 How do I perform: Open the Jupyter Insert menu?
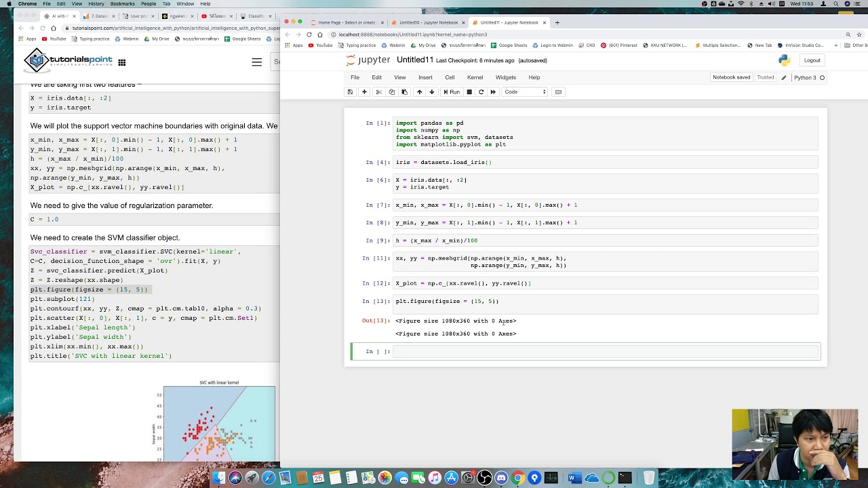(x=425, y=77)
